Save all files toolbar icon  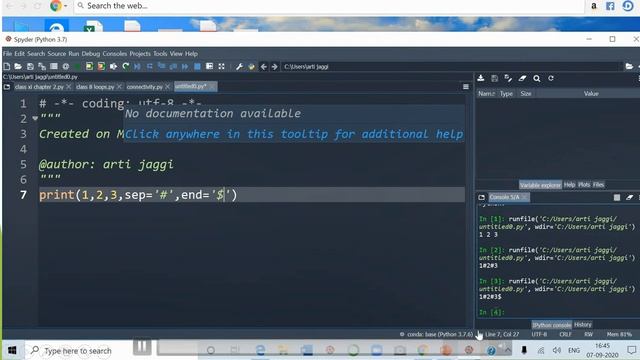pos(42,66)
